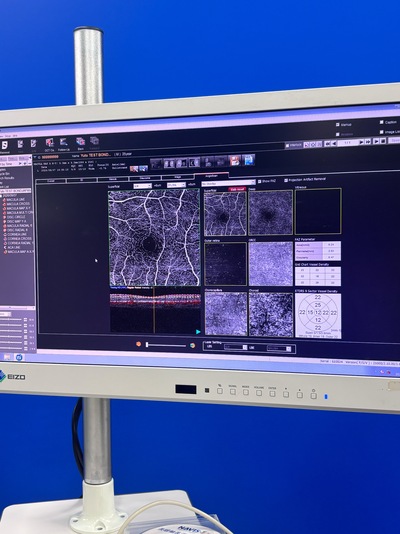Click the first dark thumbnail-strip display icon
Screen dimensions: 400x534
point(156,164)
